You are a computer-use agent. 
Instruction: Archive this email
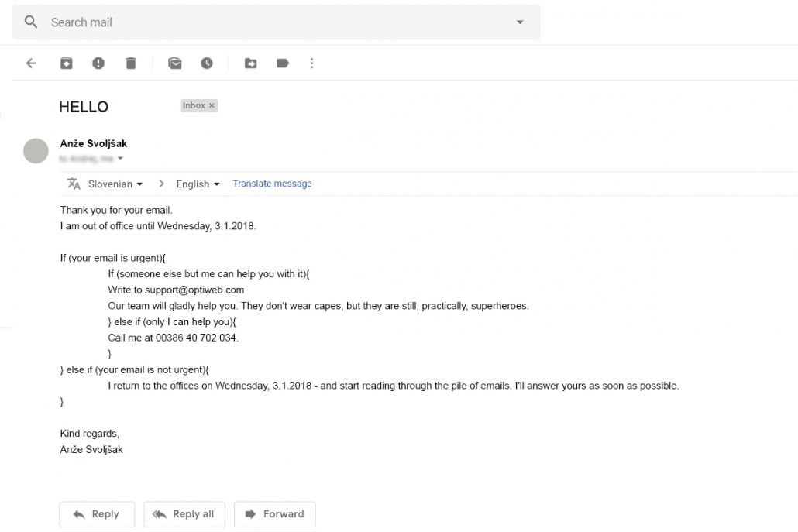point(67,63)
